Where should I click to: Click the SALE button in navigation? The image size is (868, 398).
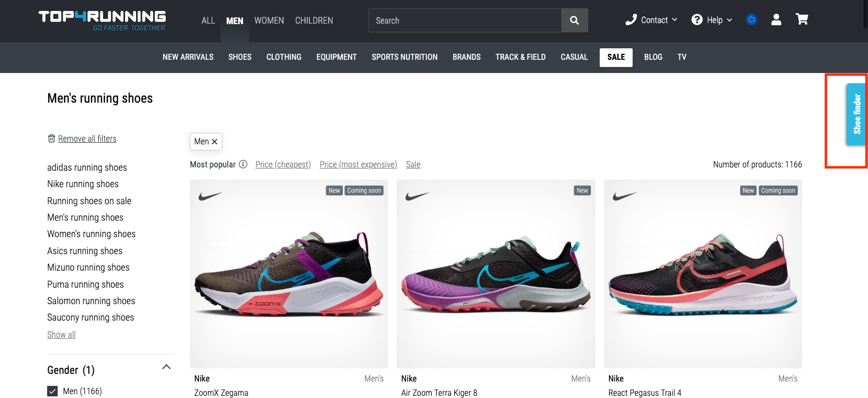click(x=616, y=57)
